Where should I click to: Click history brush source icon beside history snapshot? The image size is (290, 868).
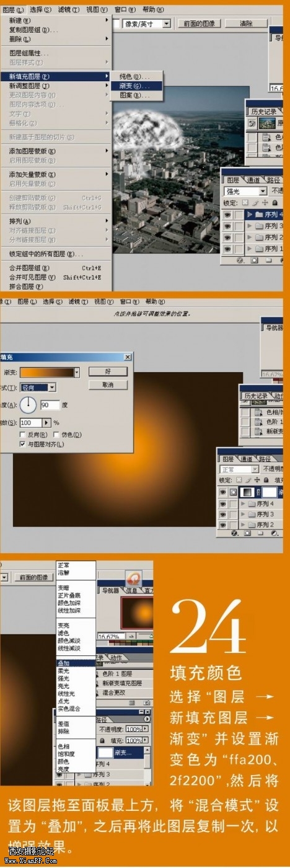click(252, 123)
